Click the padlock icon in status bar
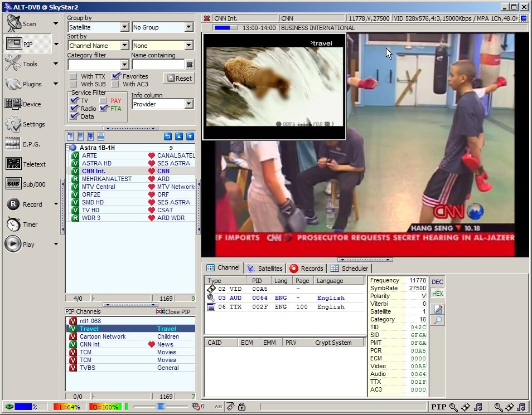The width and height of the screenshot is (532, 415). point(241,407)
